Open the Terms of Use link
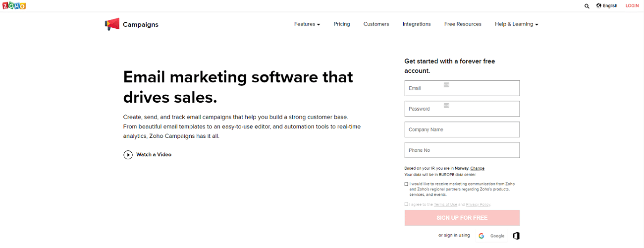Image resolution: width=644 pixels, height=248 pixels. coord(445,204)
